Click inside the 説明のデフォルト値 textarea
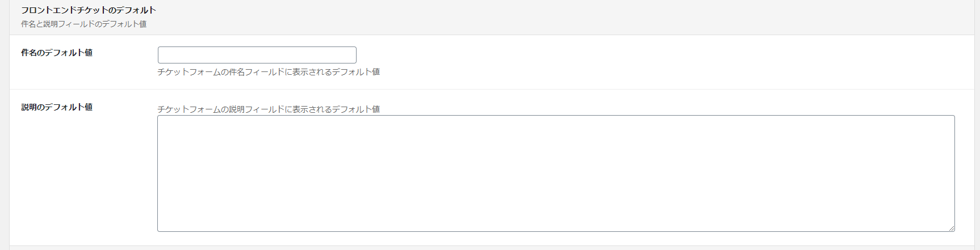Viewport: 980px width, 250px height. click(556, 173)
